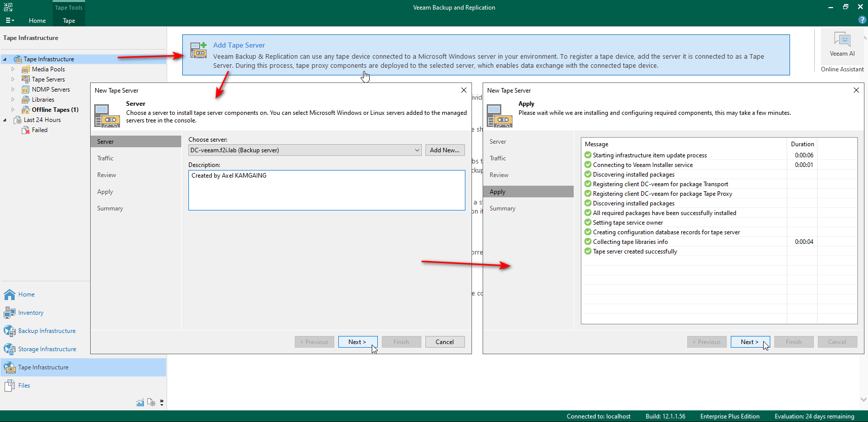Click into the Description text box
Image resolution: width=868 pixels, height=422 pixels.
[327, 190]
